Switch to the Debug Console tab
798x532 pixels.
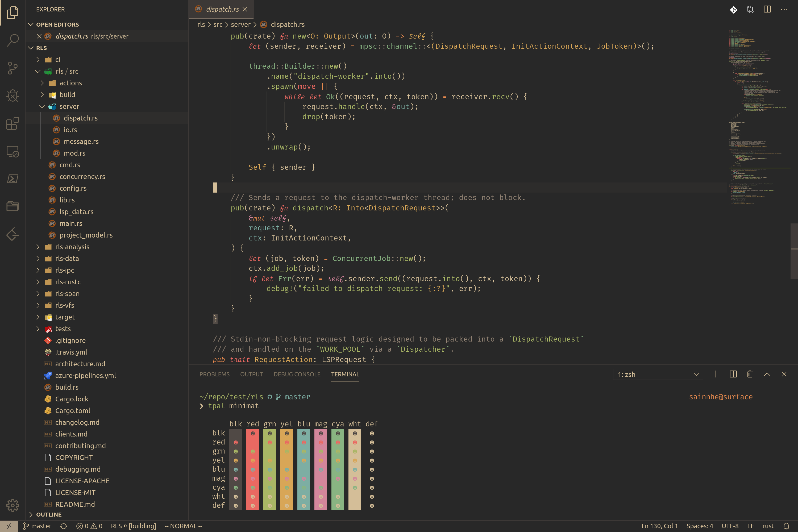[x=297, y=374]
